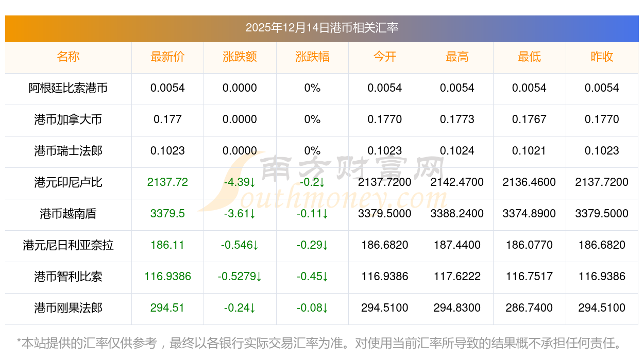Click the low value 2136.4600
This screenshot has width=644, height=359.
point(529,182)
